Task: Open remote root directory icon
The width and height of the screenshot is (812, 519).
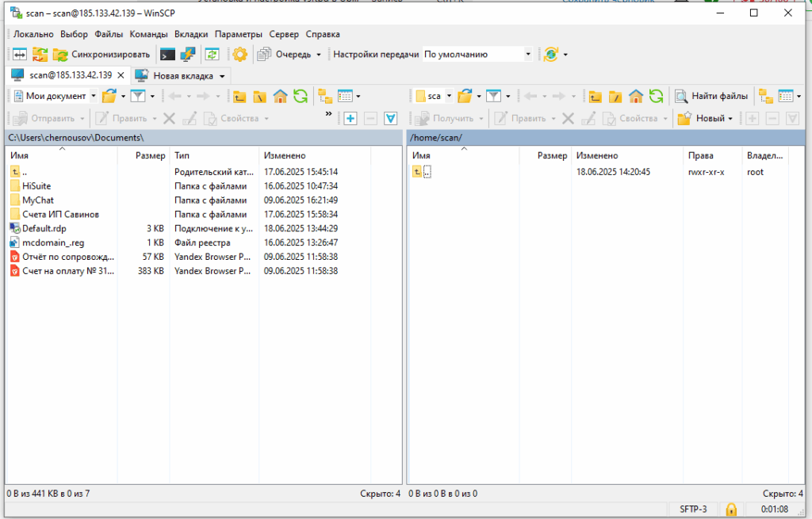Action: (615, 96)
